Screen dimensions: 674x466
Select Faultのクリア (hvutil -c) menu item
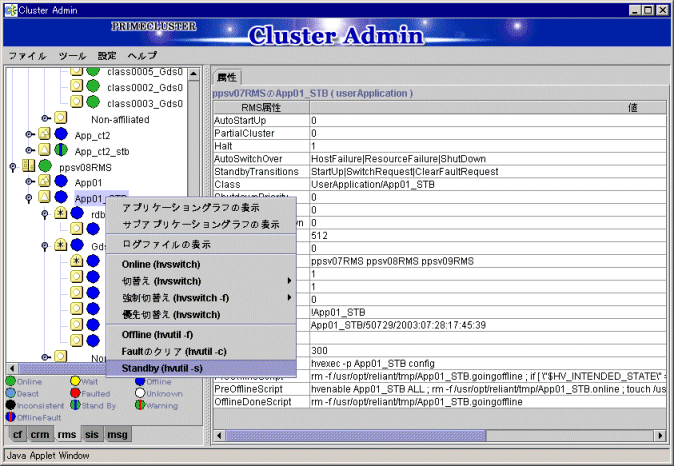tap(201, 352)
